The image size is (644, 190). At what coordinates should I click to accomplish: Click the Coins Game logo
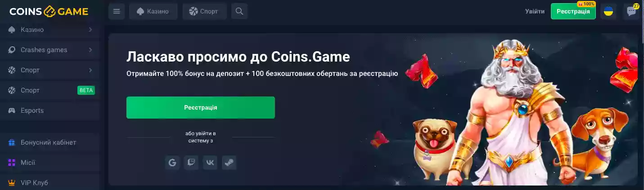pos(49,11)
